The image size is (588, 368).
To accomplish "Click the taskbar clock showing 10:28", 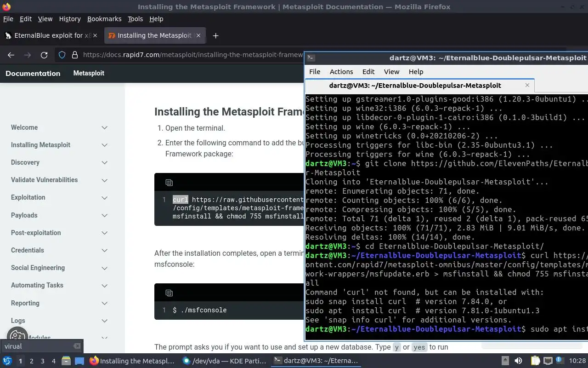I will [577, 361].
